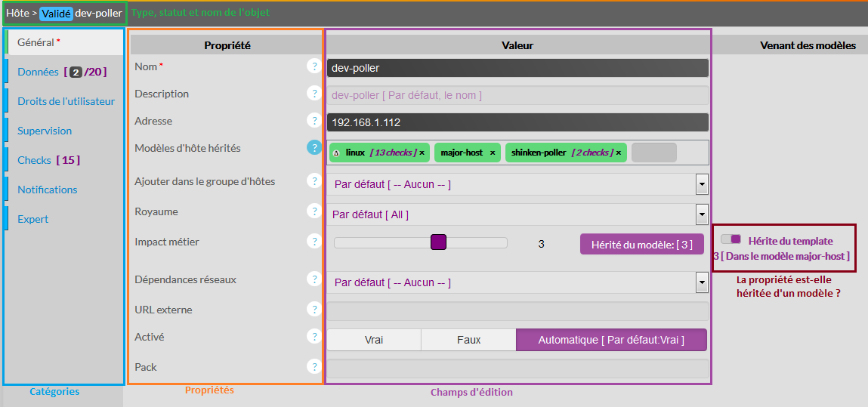Toggle the Hérite du template switch
Image resolution: width=868 pixels, height=407 pixels.
[x=731, y=239]
